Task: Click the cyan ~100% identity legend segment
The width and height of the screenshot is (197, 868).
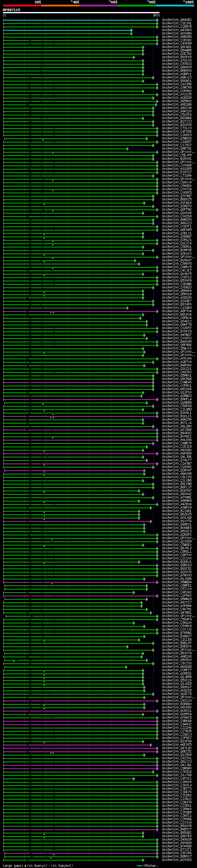Action: pyautogui.click(x=175, y=6)
